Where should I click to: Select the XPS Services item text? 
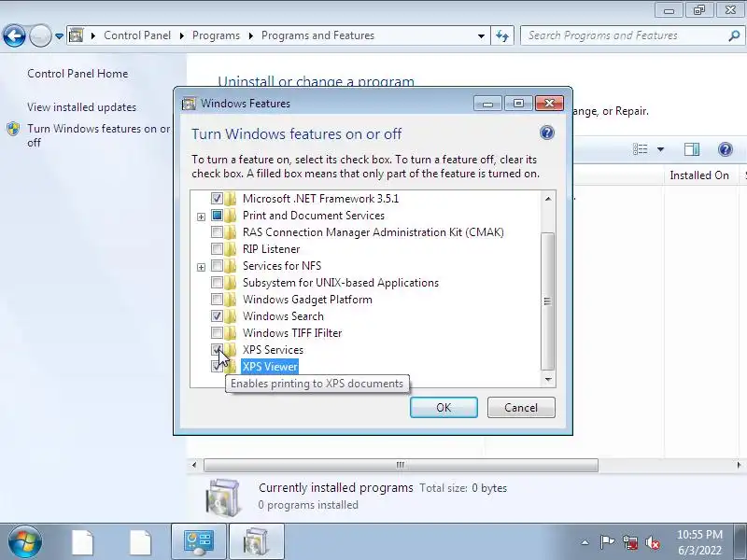pyautogui.click(x=273, y=350)
